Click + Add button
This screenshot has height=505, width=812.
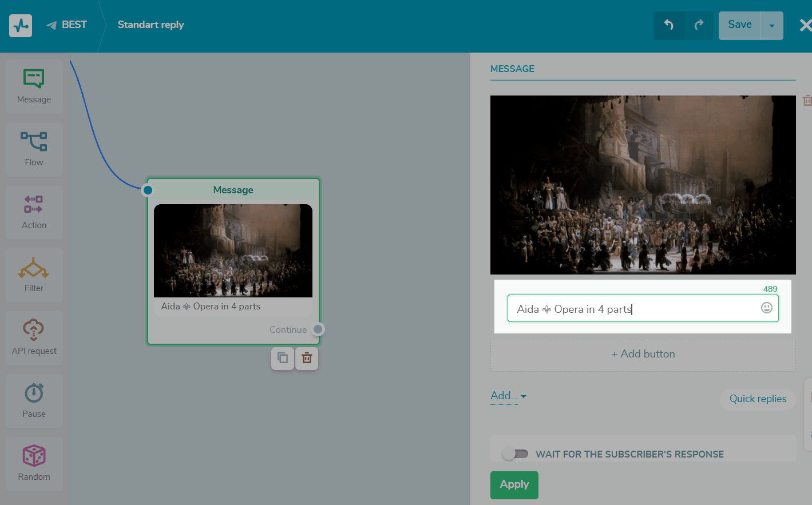point(643,355)
